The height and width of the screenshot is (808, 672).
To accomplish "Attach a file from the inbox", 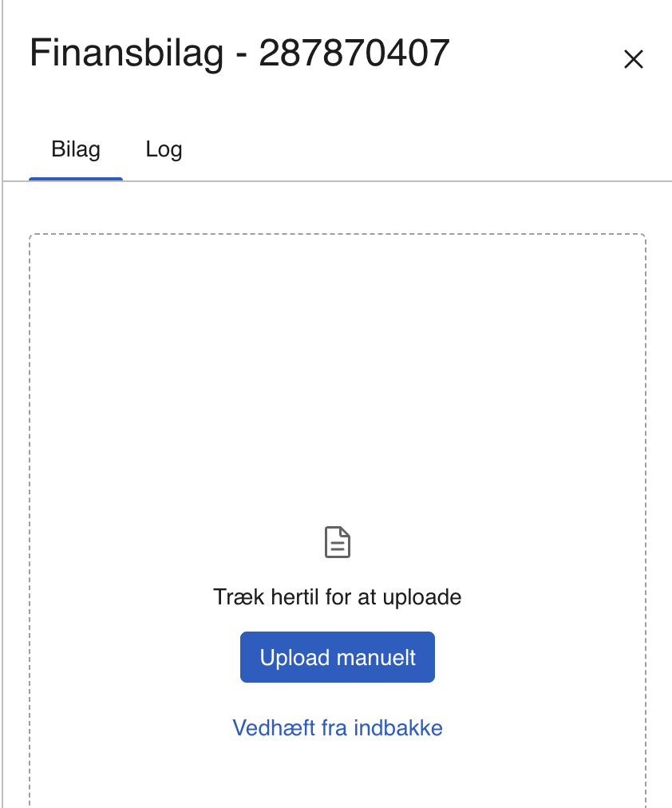I will [x=338, y=728].
